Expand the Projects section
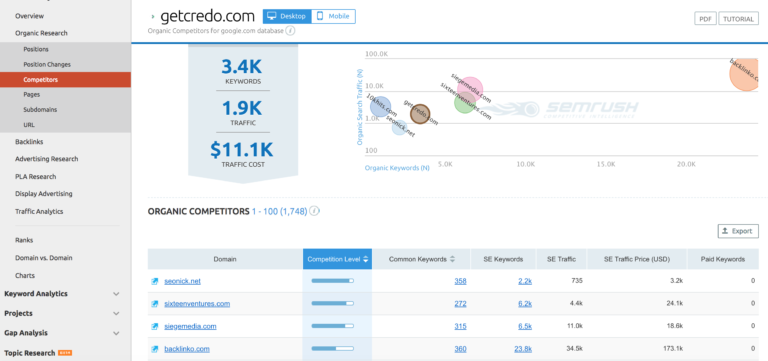 click(116, 313)
